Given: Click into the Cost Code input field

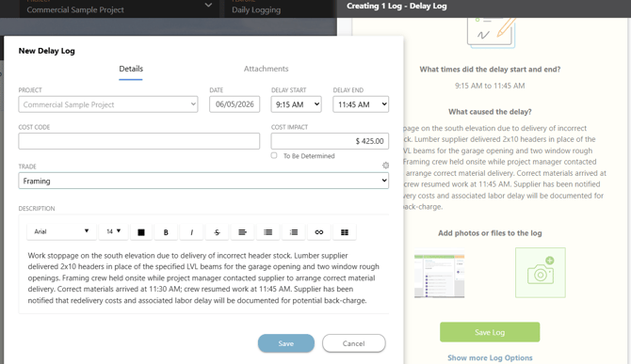Looking at the screenshot, I should tap(138, 141).
